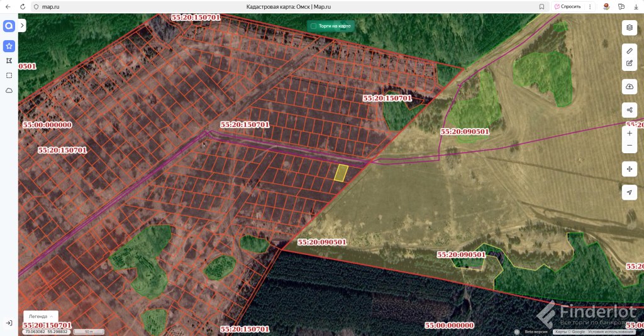Expand the left sidebar with chevron
Viewport: 644px width, 336px height.
(22, 26)
